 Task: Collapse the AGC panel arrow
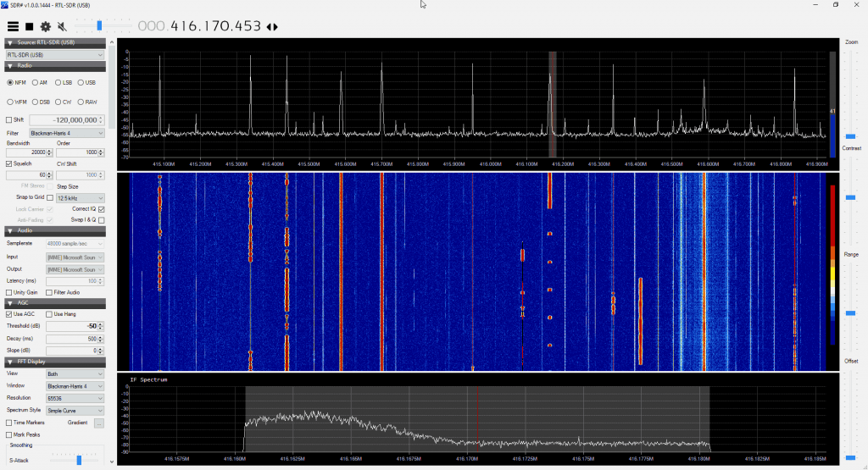[x=10, y=302]
